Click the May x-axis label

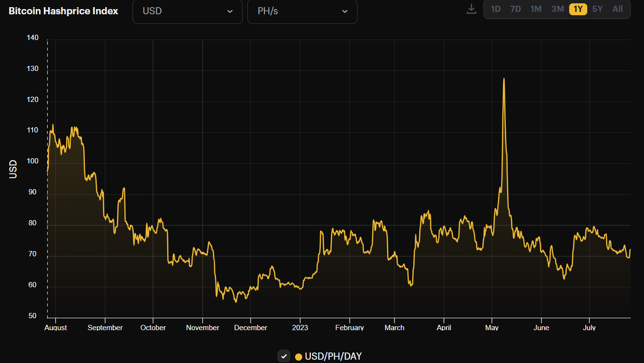(491, 328)
